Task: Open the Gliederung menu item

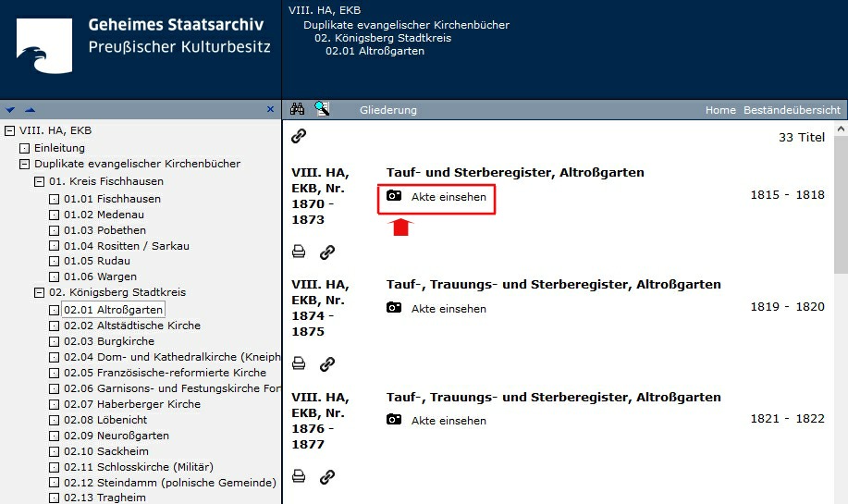Action: (387, 110)
